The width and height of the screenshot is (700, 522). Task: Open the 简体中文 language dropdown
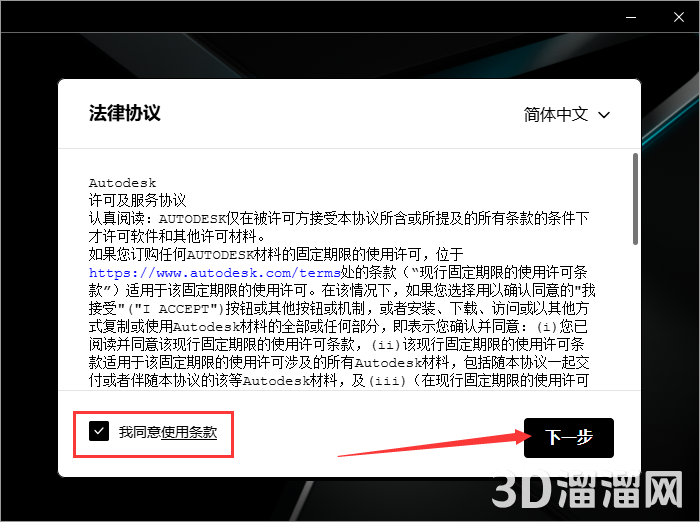click(x=567, y=115)
